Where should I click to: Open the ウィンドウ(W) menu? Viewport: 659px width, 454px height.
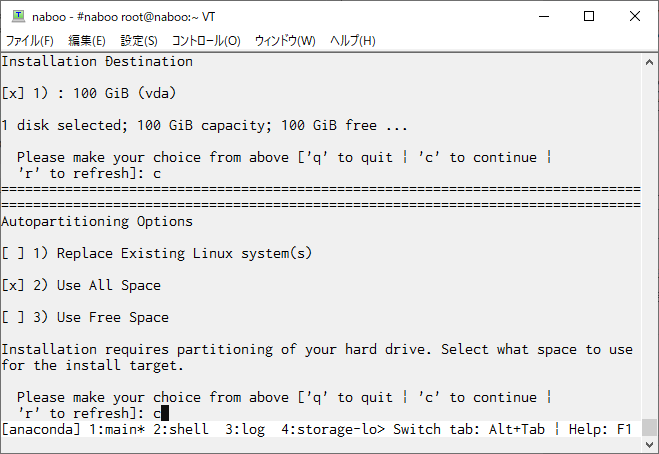click(285, 41)
